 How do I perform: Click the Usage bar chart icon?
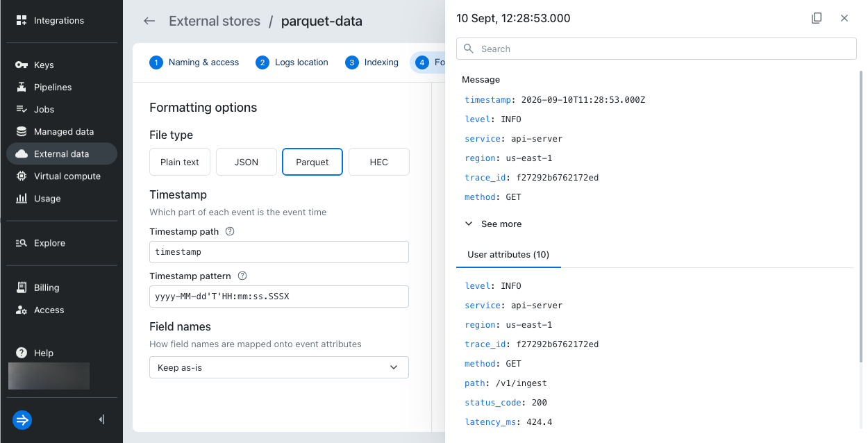[x=22, y=198]
